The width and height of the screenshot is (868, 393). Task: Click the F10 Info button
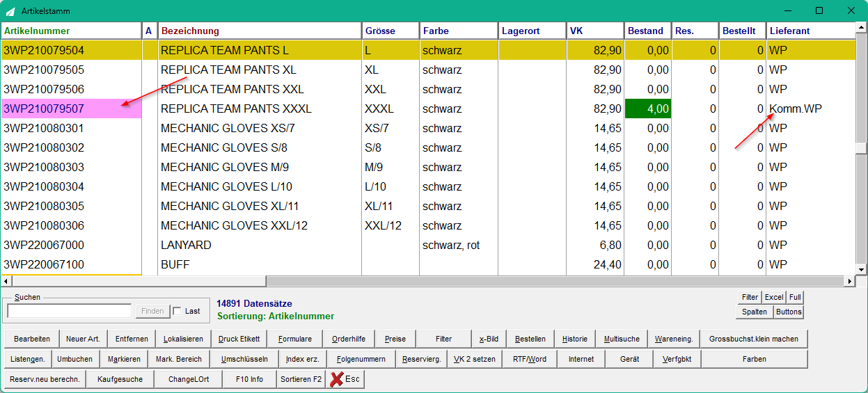tap(249, 379)
